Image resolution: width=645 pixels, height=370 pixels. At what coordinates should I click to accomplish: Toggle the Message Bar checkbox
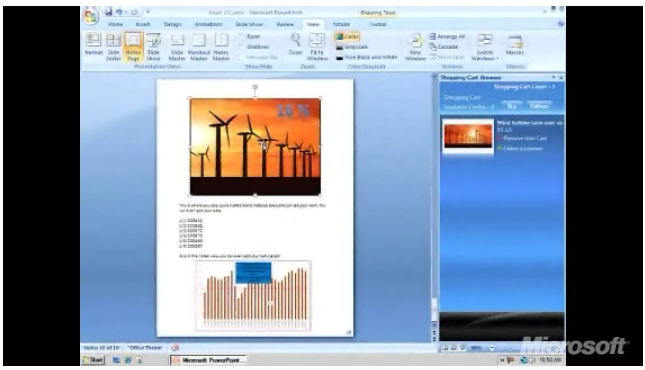[x=241, y=57]
